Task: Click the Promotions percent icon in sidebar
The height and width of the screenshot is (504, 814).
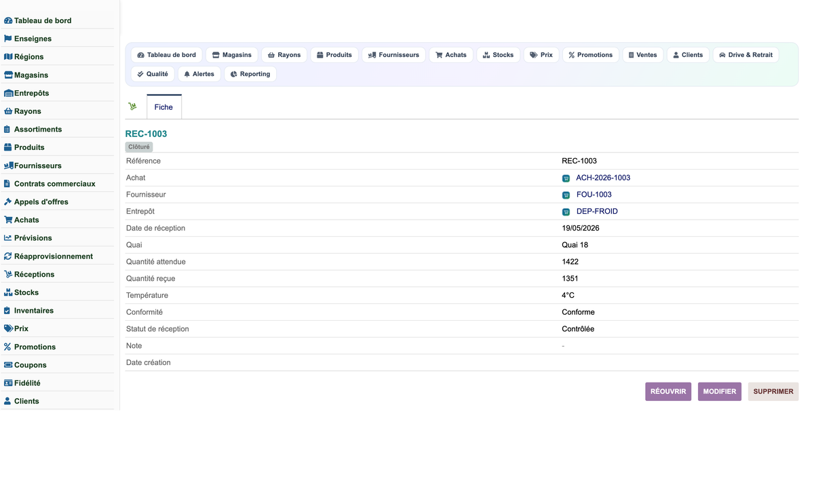Action: point(7,347)
